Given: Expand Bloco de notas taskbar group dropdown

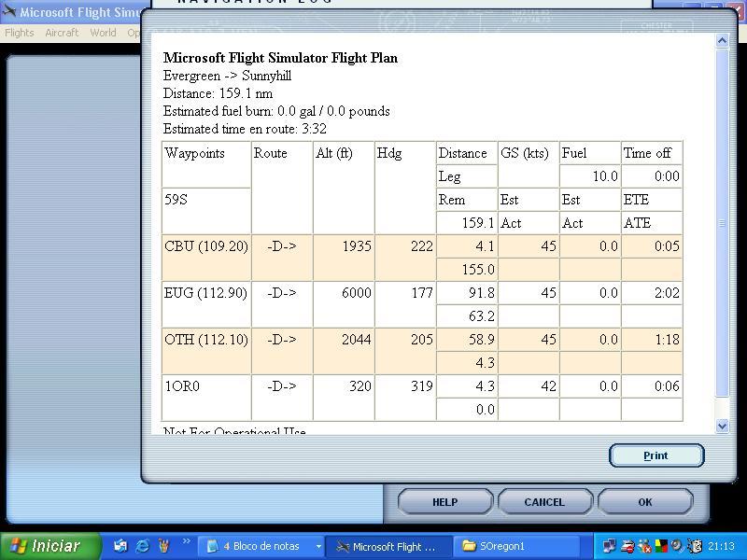Looking at the screenshot, I should click(x=318, y=547).
